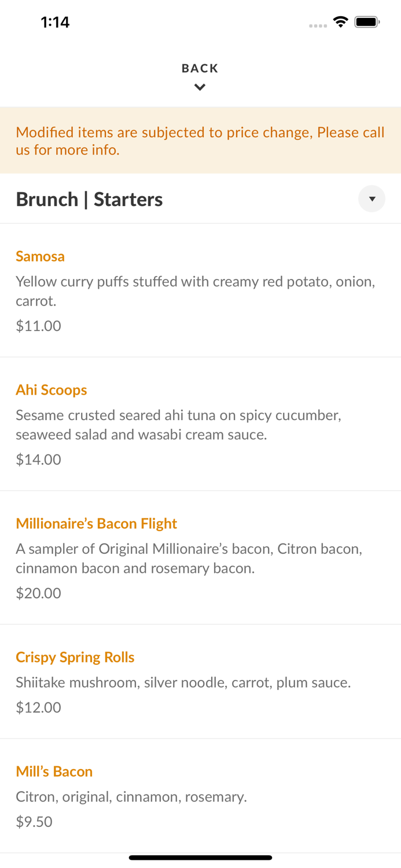This screenshot has height=868, width=401.
Task: Choose Millionaire's Bacon Flight
Action: (x=96, y=524)
